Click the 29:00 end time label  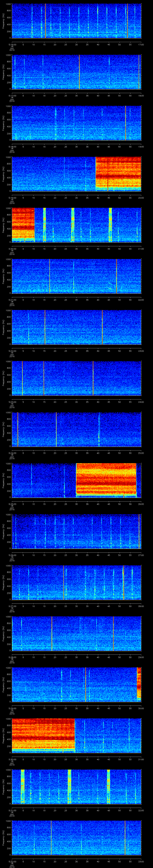141,657
